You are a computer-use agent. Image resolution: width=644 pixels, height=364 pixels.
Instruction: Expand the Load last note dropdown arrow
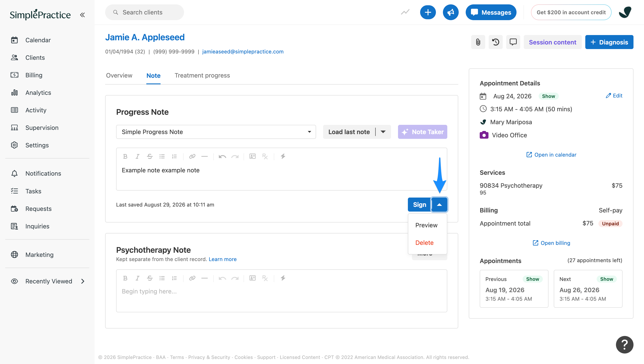(x=383, y=132)
